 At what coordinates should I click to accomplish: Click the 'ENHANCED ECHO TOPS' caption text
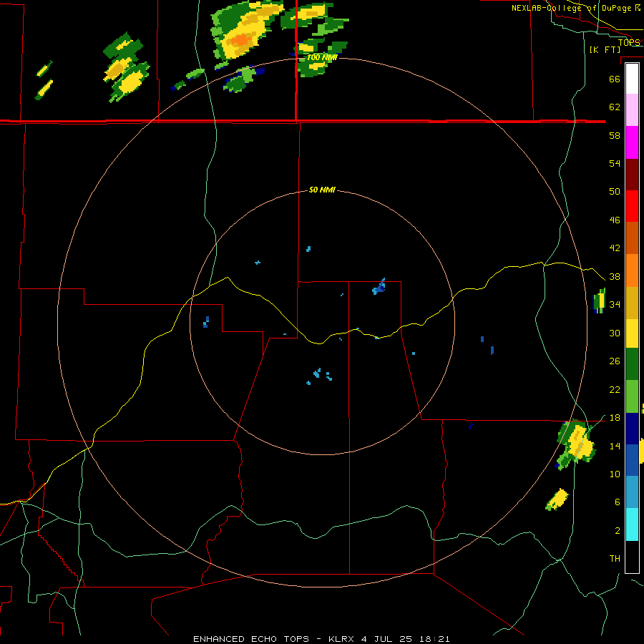tap(251, 639)
